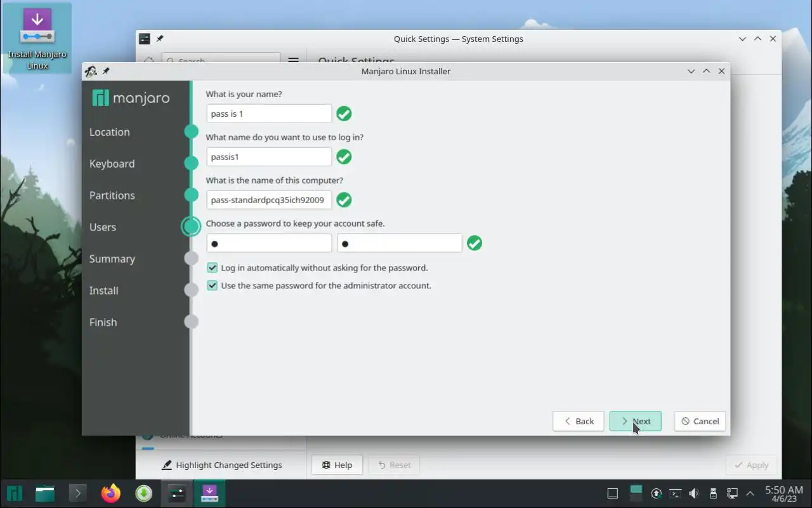Launch the file manager from the taskbar
Image resolution: width=812 pixels, height=508 pixels.
[45, 493]
